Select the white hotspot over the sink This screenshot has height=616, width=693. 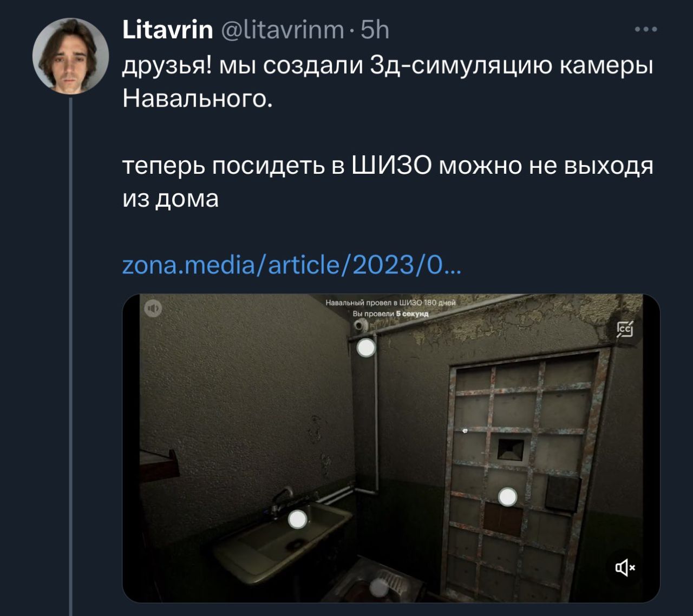[x=297, y=519]
